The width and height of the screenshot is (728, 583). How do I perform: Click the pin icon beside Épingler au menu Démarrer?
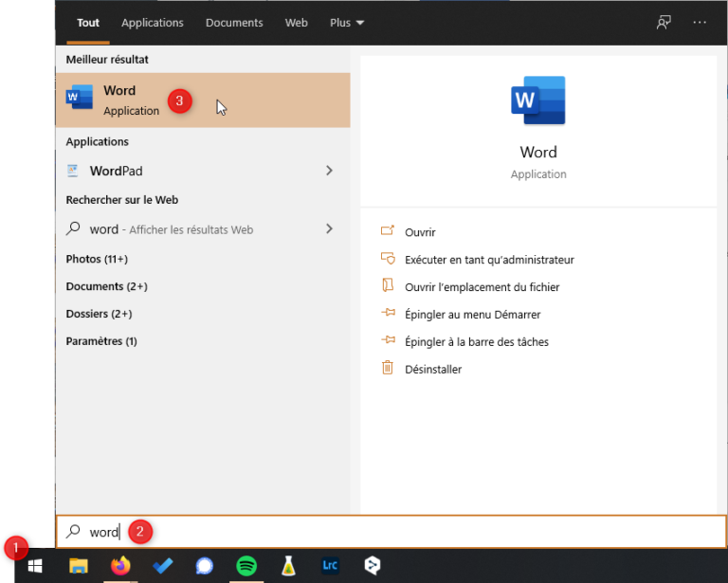coord(388,313)
